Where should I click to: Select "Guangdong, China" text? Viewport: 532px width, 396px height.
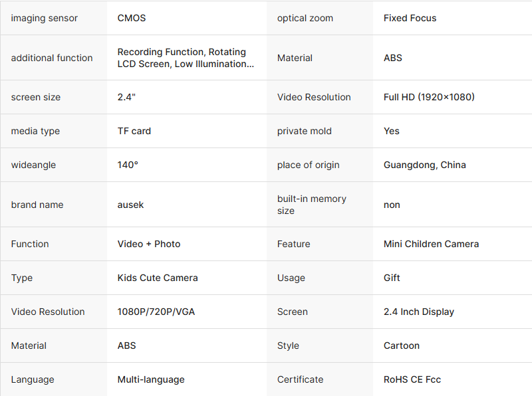pyautogui.click(x=424, y=165)
